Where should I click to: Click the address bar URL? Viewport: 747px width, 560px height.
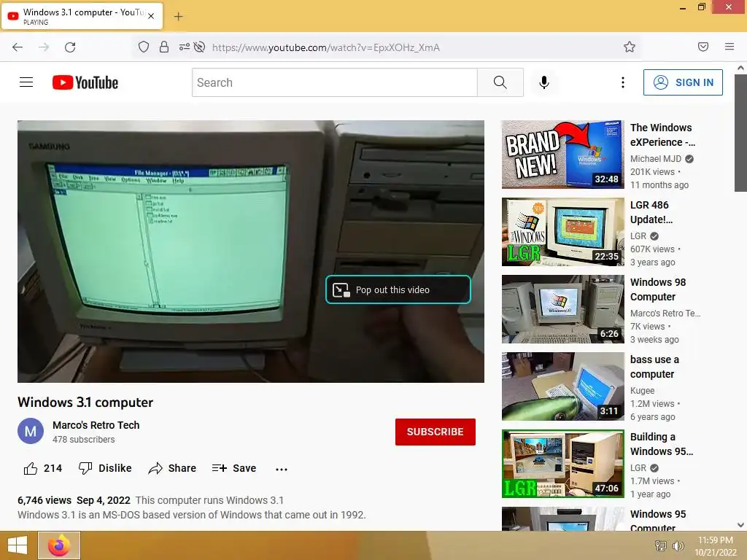pos(326,47)
